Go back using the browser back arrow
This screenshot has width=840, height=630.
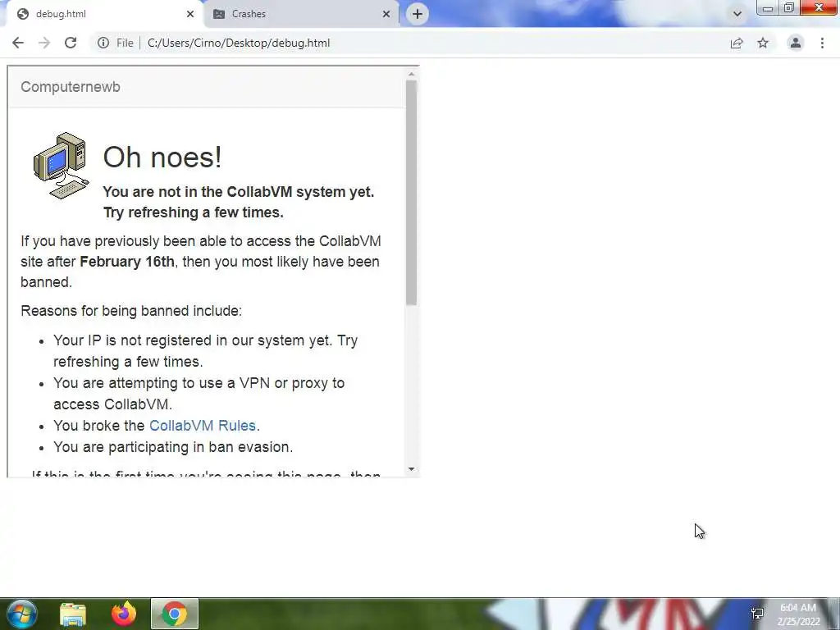18,43
